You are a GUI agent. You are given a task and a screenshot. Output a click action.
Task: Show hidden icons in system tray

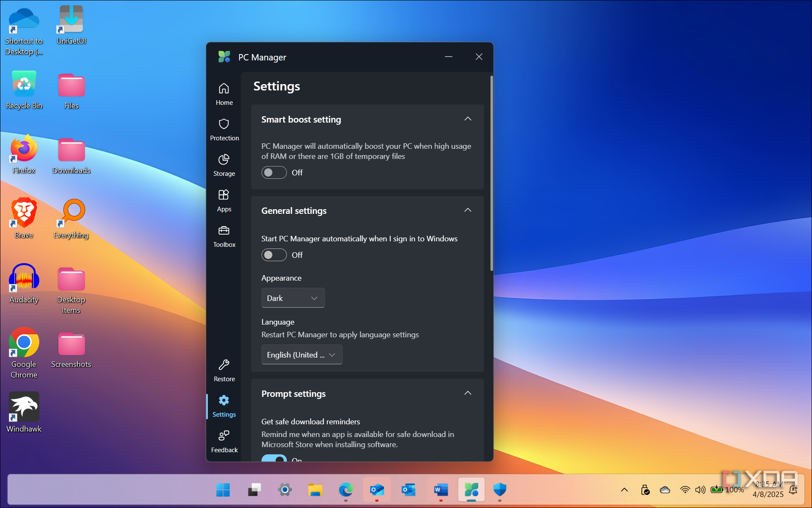coord(624,490)
